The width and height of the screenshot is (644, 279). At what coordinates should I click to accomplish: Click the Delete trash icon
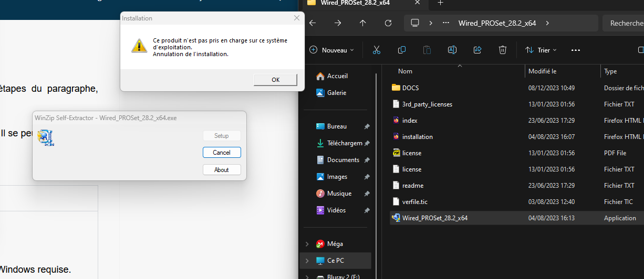pos(503,50)
